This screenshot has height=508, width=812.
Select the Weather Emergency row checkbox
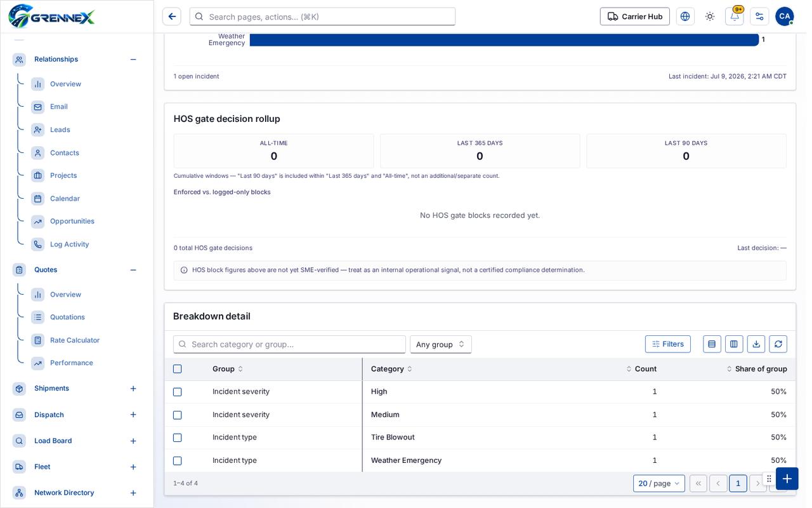point(178,460)
